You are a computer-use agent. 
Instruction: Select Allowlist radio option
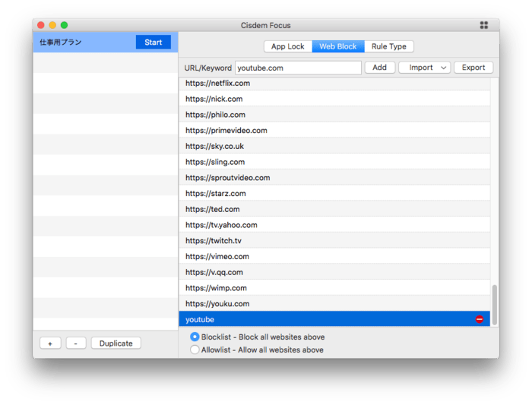point(195,350)
